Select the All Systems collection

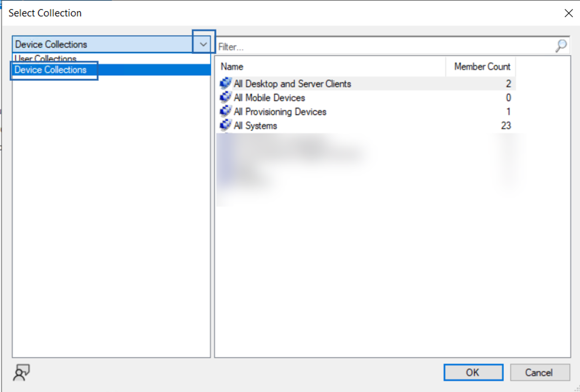[x=366, y=126]
